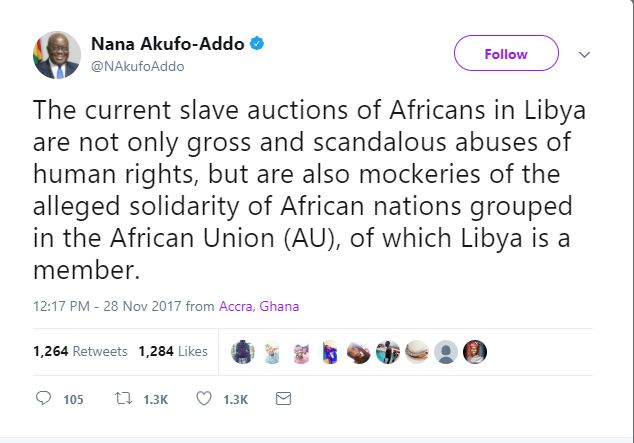Screen dimensions: 634x443
Task: Click the envelope direct message icon
Action: [x=283, y=399]
